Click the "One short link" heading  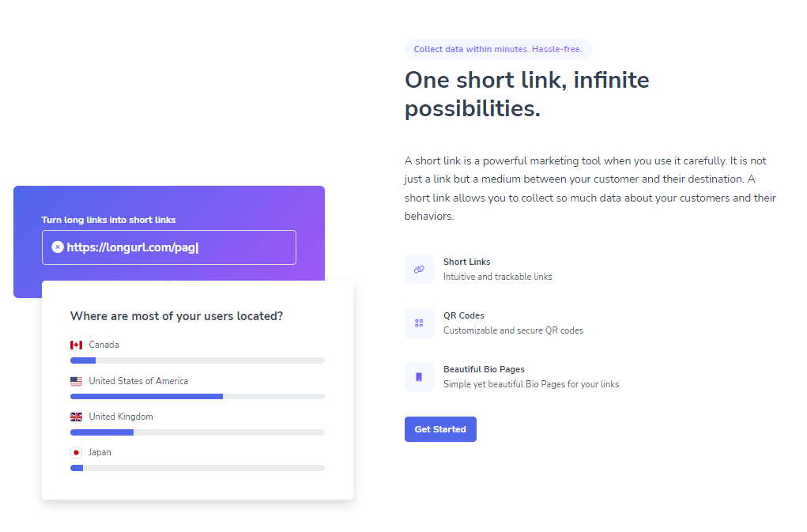click(527, 94)
